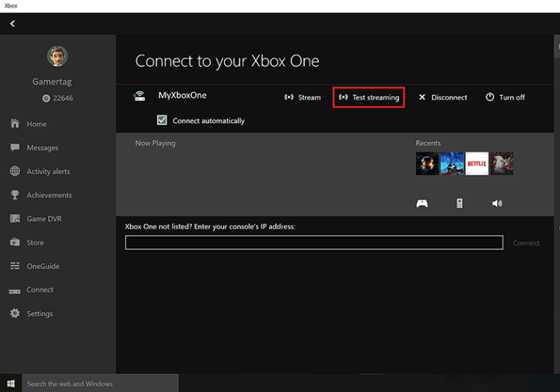Open the gamer avatar profile picture
Screen dimensions: 560x392
pos(57,56)
